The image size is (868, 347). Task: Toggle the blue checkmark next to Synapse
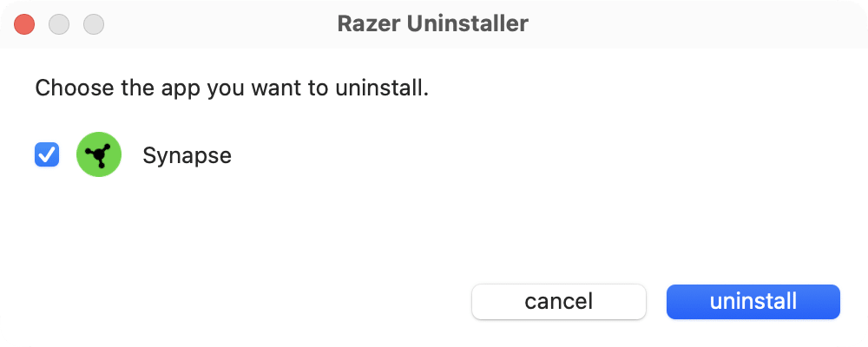click(47, 156)
